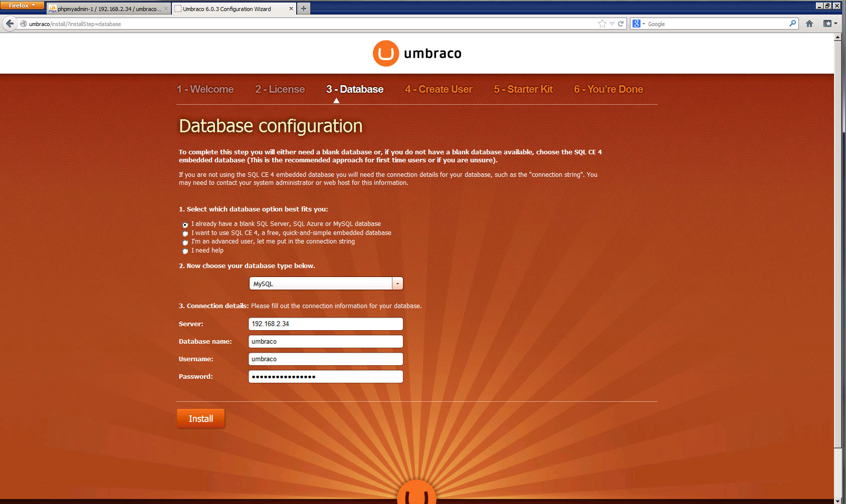Image resolution: width=846 pixels, height=504 pixels.
Task: Click the Install button
Action: (x=200, y=418)
